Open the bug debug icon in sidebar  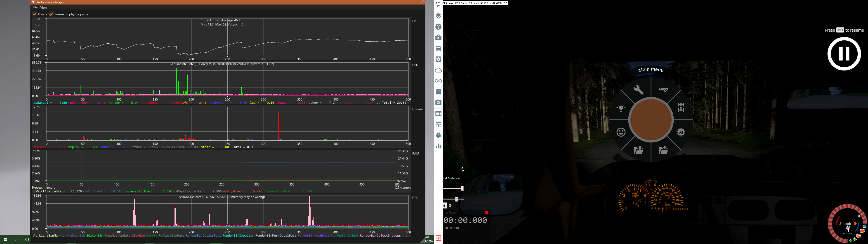[x=438, y=135]
